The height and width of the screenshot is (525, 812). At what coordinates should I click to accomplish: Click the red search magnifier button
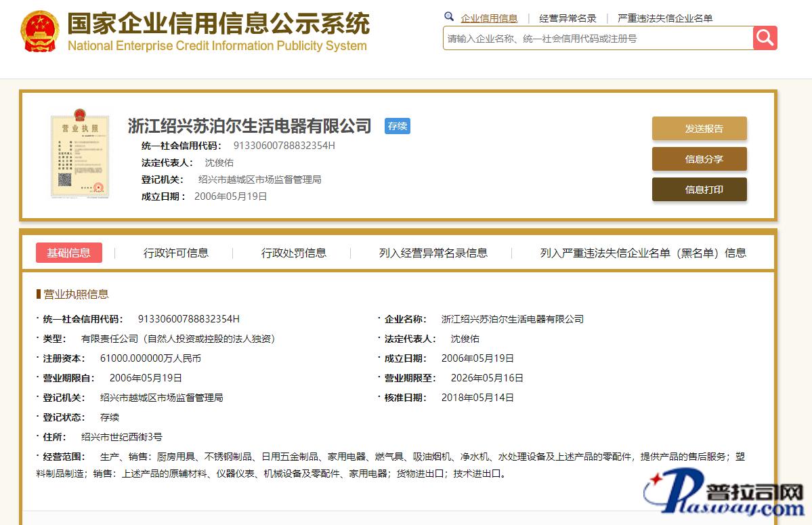[765, 38]
